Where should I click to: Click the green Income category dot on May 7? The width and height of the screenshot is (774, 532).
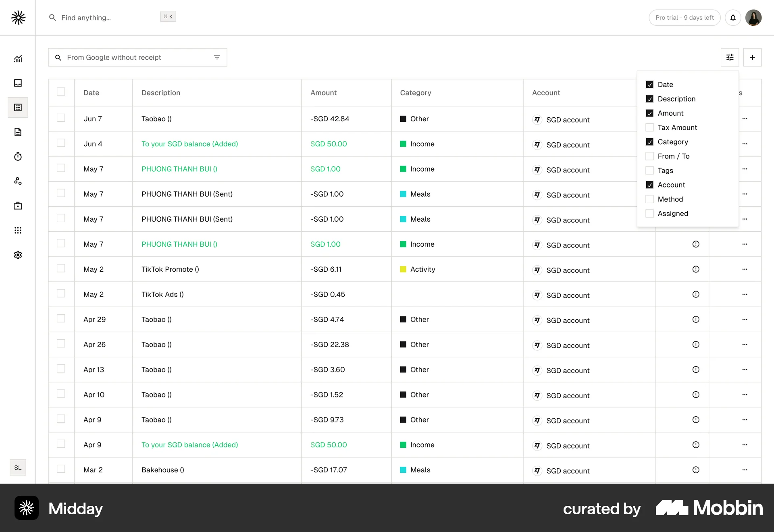click(x=403, y=169)
